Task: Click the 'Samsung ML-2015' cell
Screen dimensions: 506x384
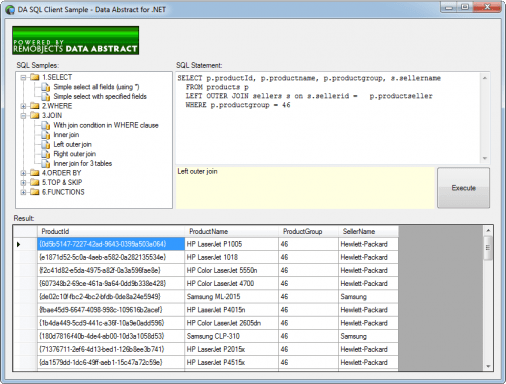Action: 231,297
